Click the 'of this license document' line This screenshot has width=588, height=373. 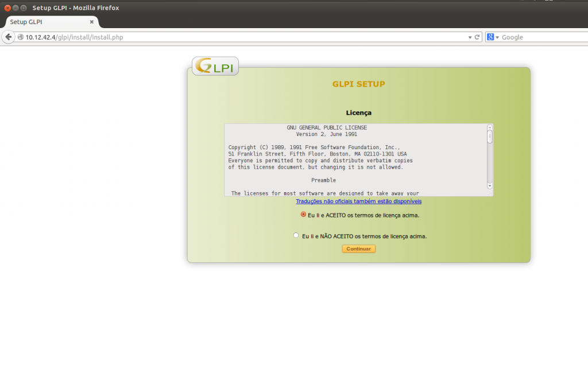(316, 167)
